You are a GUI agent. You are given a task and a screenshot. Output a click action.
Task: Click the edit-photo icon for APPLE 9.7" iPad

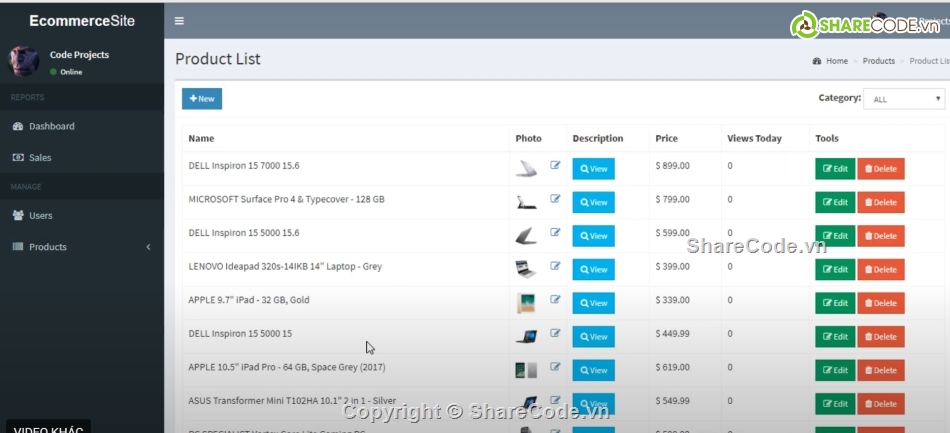[555, 299]
